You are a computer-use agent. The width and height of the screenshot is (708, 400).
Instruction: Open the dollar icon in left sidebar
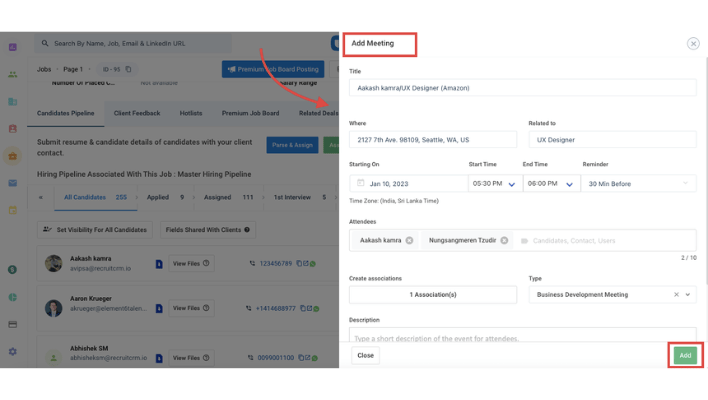tap(13, 270)
